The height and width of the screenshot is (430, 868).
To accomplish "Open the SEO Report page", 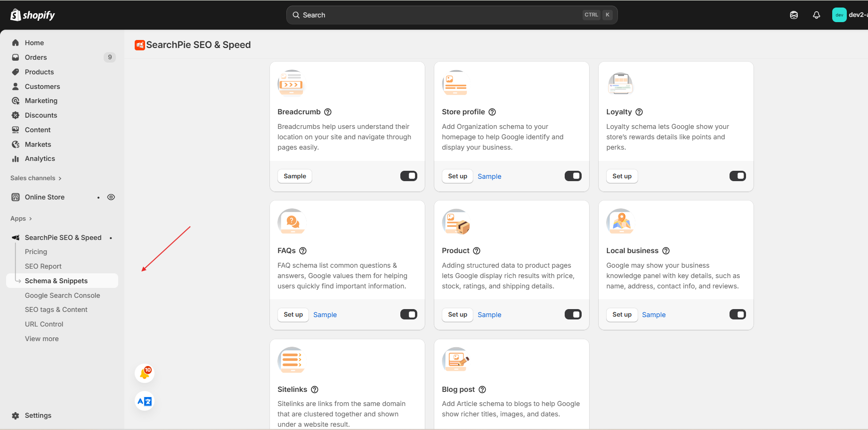I will pyautogui.click(x=43, y=266).
